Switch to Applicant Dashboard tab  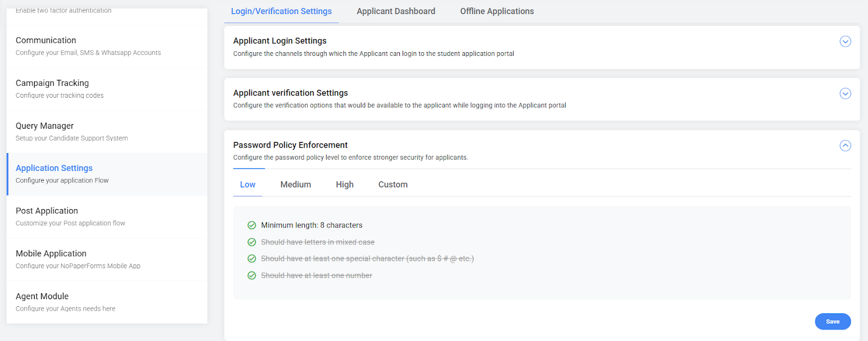pyautogui.click(x=395, y=11)
